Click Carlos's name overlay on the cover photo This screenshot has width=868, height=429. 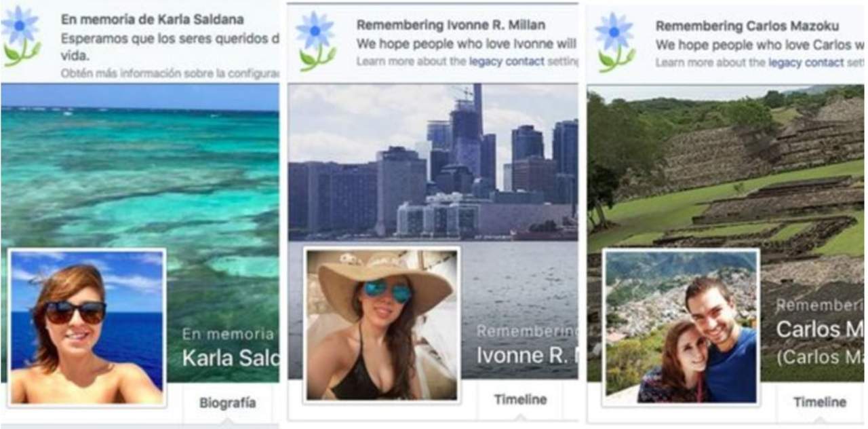819,329
